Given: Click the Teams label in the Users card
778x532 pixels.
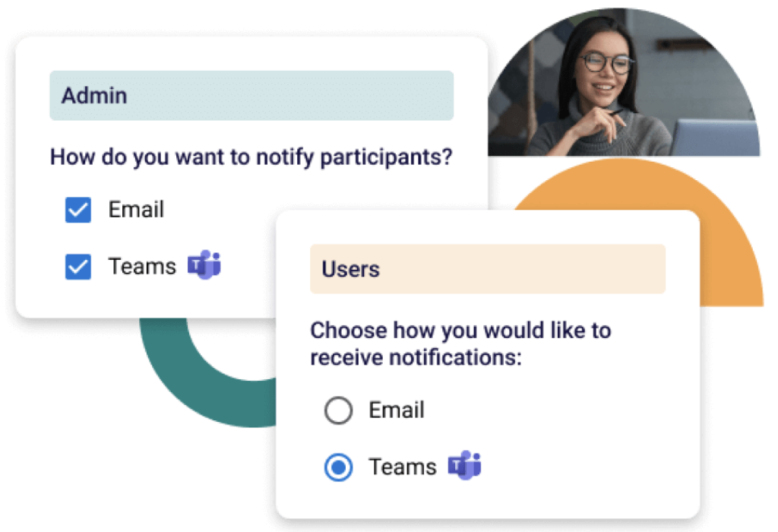Looking at the screenshot, I should (x=403, y=467).
